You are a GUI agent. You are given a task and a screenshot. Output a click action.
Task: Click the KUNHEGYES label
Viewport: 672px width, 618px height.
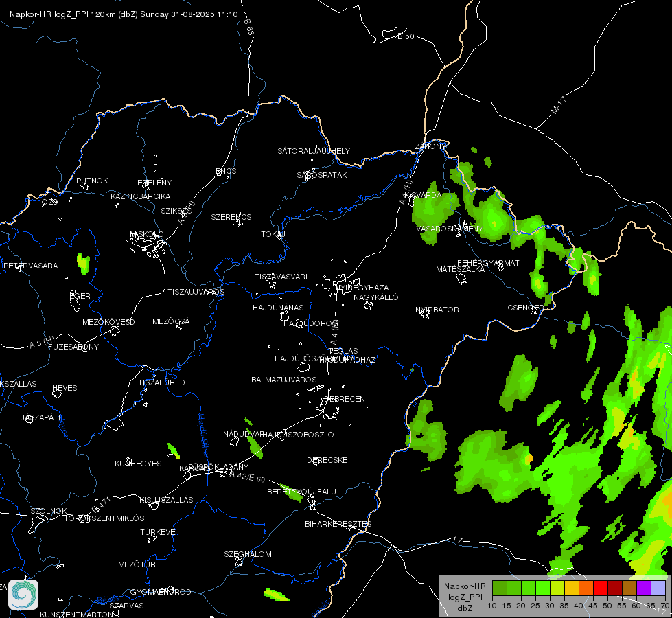[x=138, y=463]
